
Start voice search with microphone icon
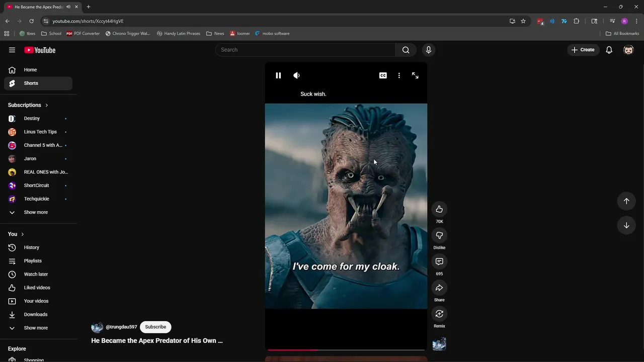pos(429,50)
